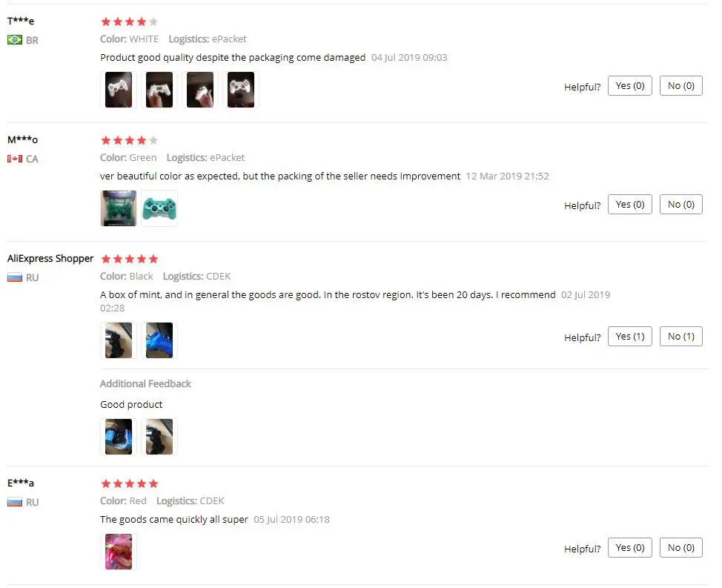Click Russia flag icon under AliExpress Shopper
This screenshot has width=722, height=588.
(15, 277)
